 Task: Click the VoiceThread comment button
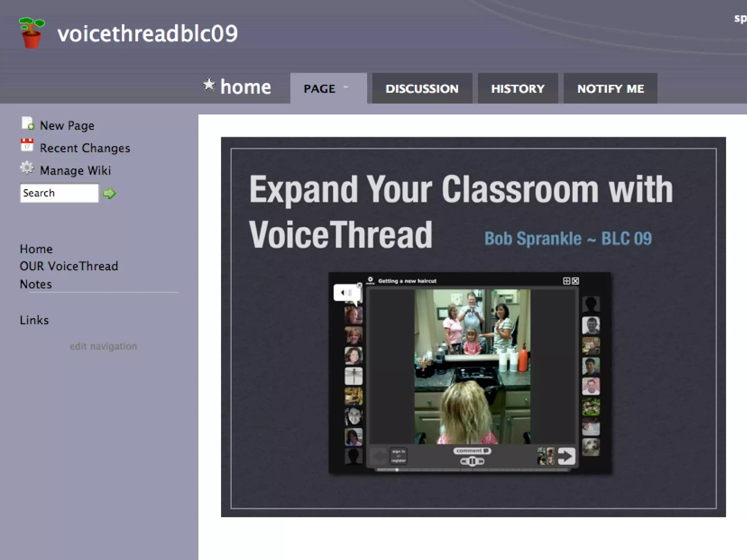click(472, 451)
